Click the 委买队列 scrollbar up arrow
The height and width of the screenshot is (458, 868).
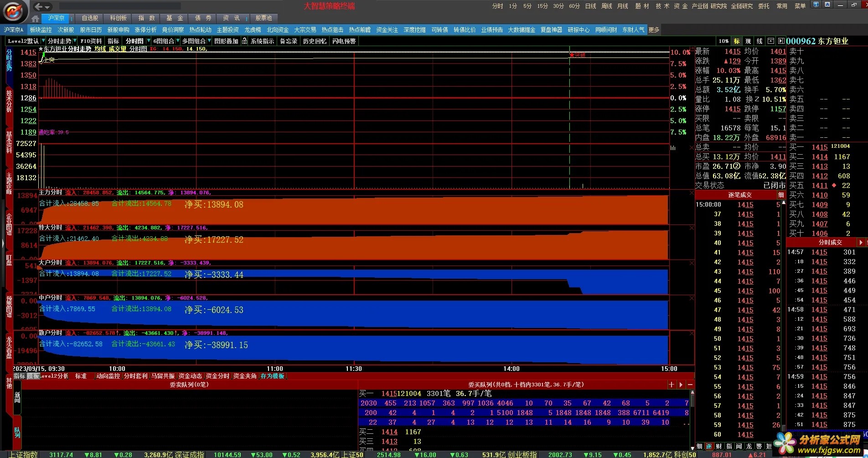pyautogui.click(x=692, y=393)
